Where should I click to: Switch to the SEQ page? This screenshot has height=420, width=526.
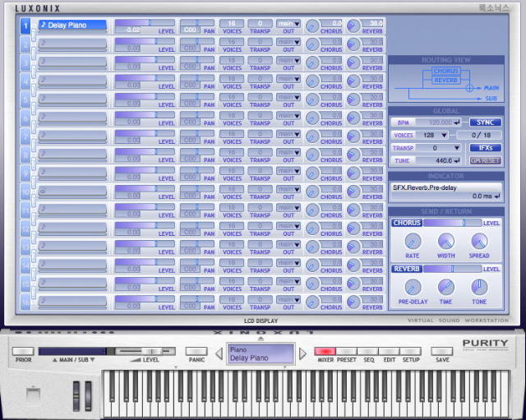(367, 351)
